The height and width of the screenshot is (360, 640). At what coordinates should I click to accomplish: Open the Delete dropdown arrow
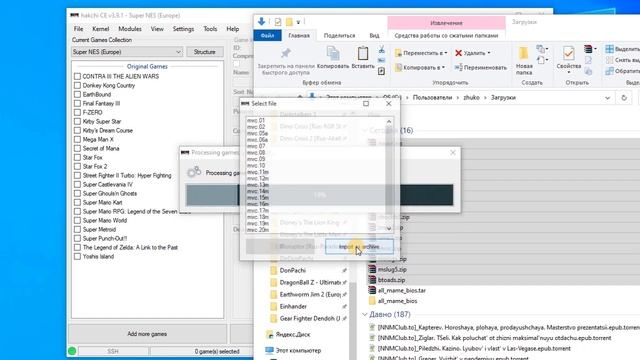pos(489,53)
